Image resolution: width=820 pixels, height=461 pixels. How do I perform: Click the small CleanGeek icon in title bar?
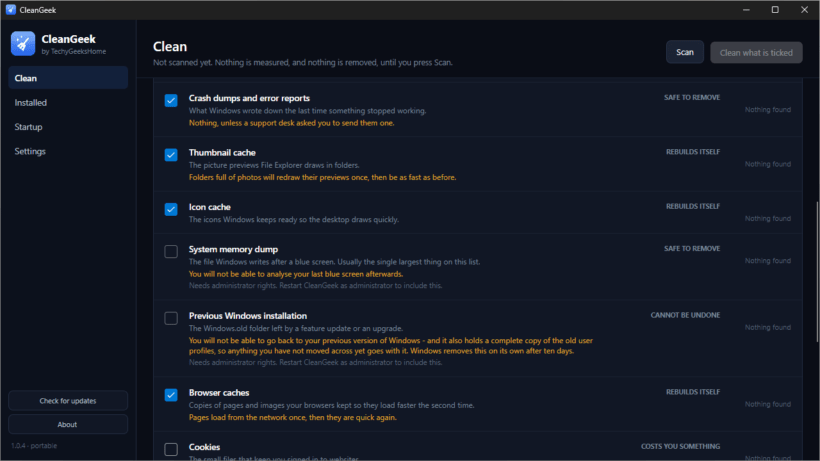point(10,10)
